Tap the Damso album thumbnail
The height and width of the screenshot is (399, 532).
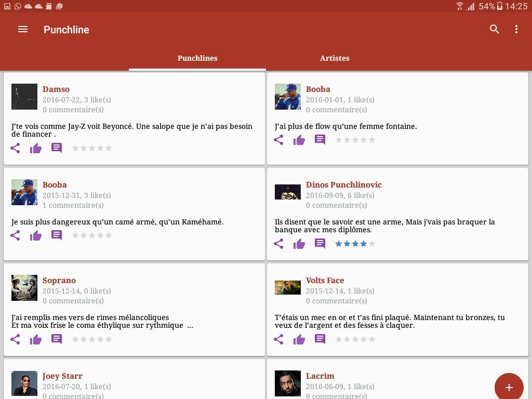pyautogui.click(x=24, y=97)
